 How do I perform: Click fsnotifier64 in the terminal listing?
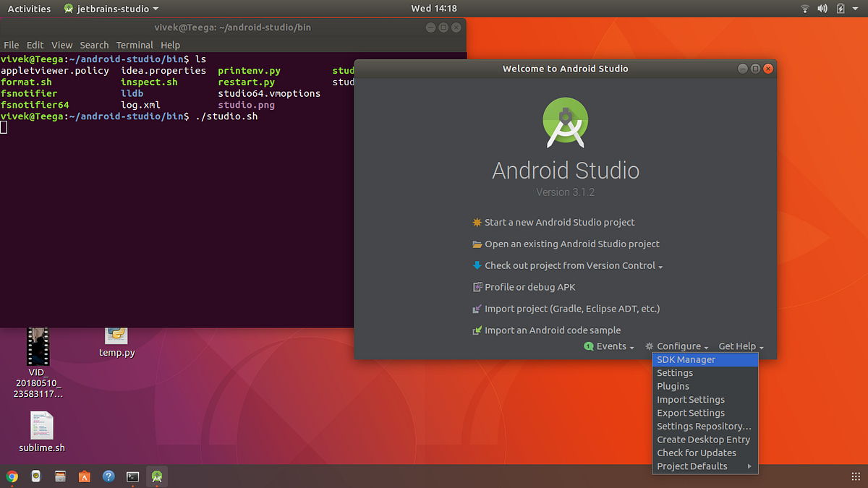click(x=35, y=106)
